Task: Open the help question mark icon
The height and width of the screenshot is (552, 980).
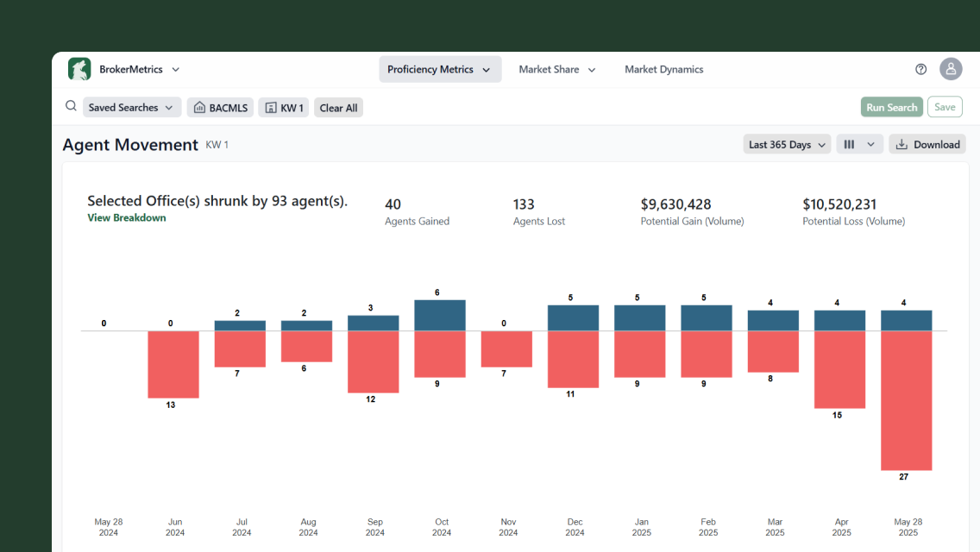Action: (920, 69)
